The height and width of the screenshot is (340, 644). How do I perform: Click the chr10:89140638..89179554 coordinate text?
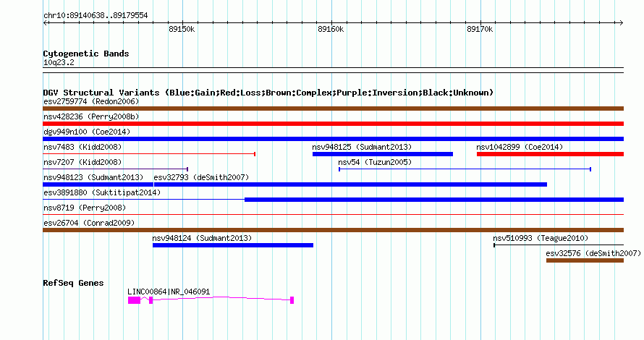pyautogui.click(x=96, y=15)
